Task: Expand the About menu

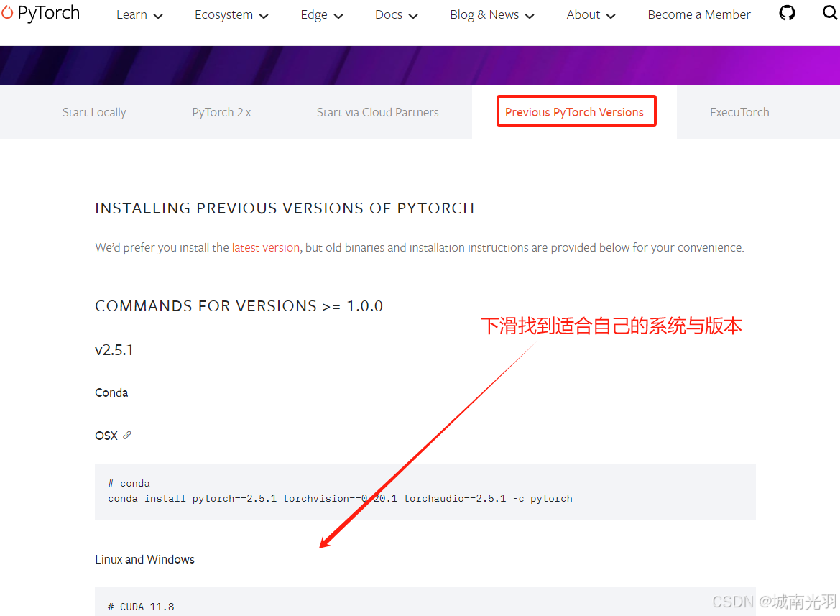Action: (x=591, y=15)
